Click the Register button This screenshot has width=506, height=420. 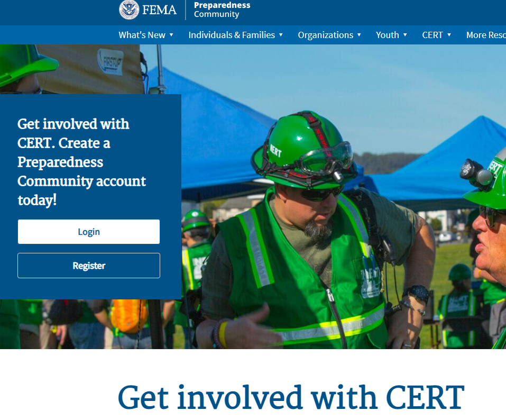[x=88, y=265]
